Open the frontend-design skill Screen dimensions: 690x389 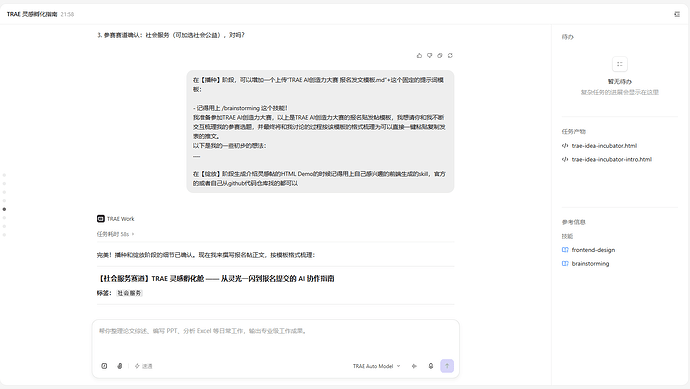click(x=593, y=250)
